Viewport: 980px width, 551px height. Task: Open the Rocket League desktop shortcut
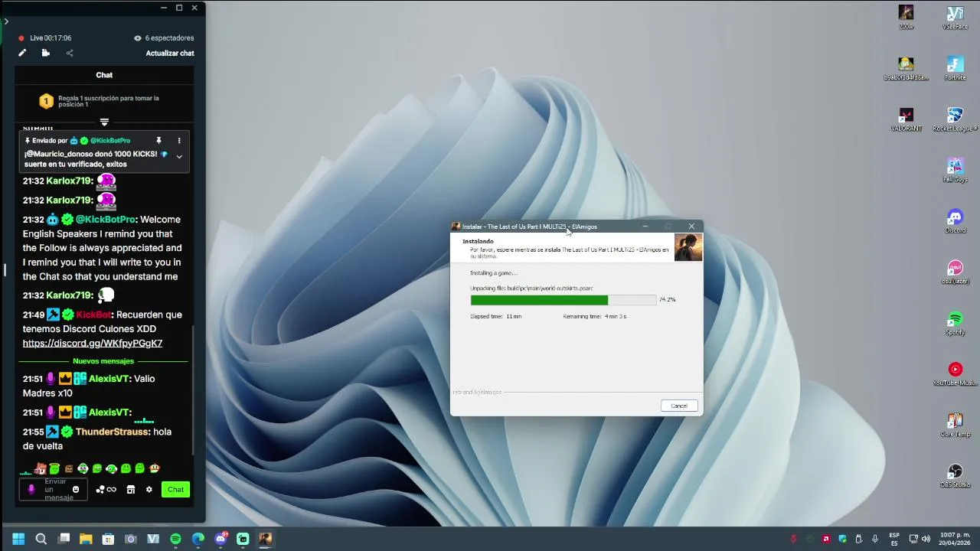click(x=955, y=119)
